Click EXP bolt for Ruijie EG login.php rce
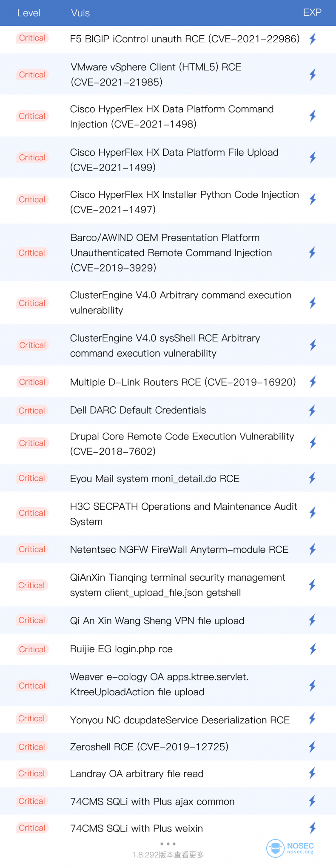 [313, 649]
